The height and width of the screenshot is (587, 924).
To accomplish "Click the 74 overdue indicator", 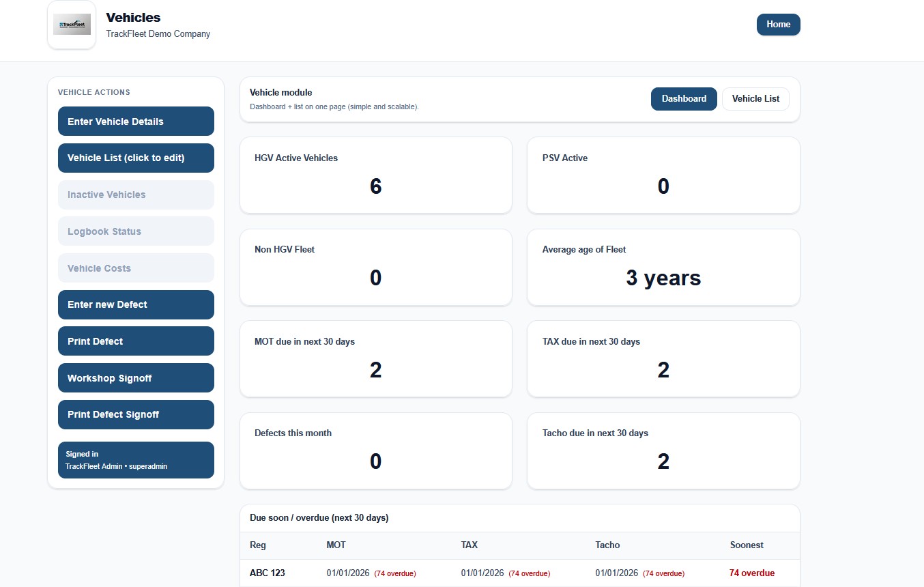I will coord(751,573).
